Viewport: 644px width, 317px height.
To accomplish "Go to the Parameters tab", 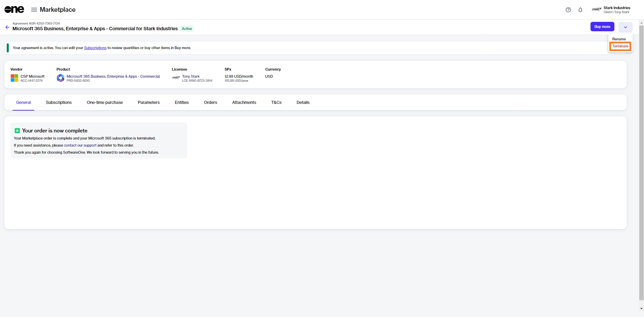I will pos(149,103).
